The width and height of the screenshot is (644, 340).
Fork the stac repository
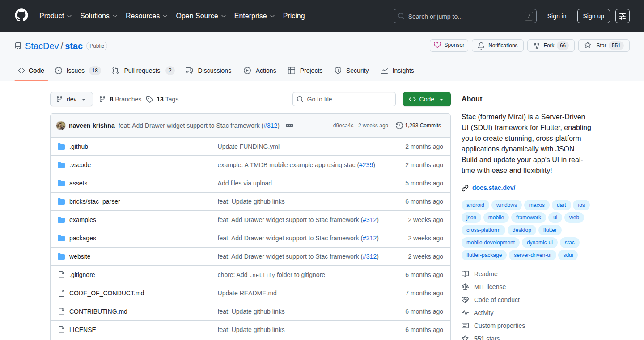coord(551,46)
